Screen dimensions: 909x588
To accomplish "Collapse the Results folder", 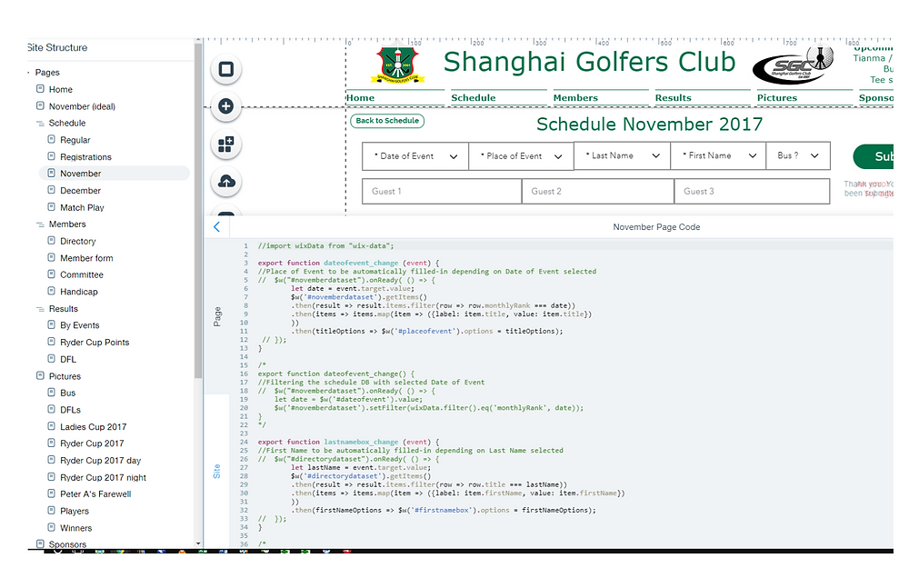I will (40, 308).
